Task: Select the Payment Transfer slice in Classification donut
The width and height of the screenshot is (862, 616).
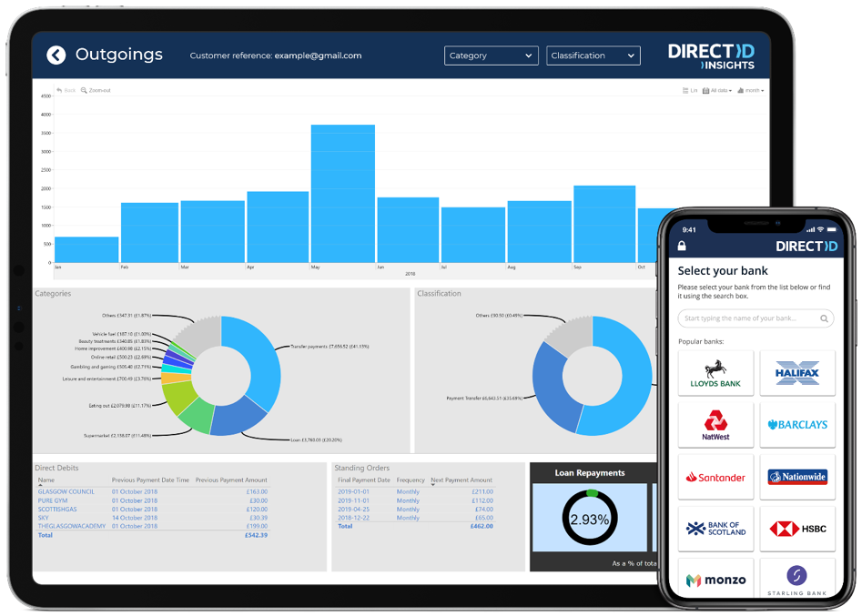Action: 555,390
